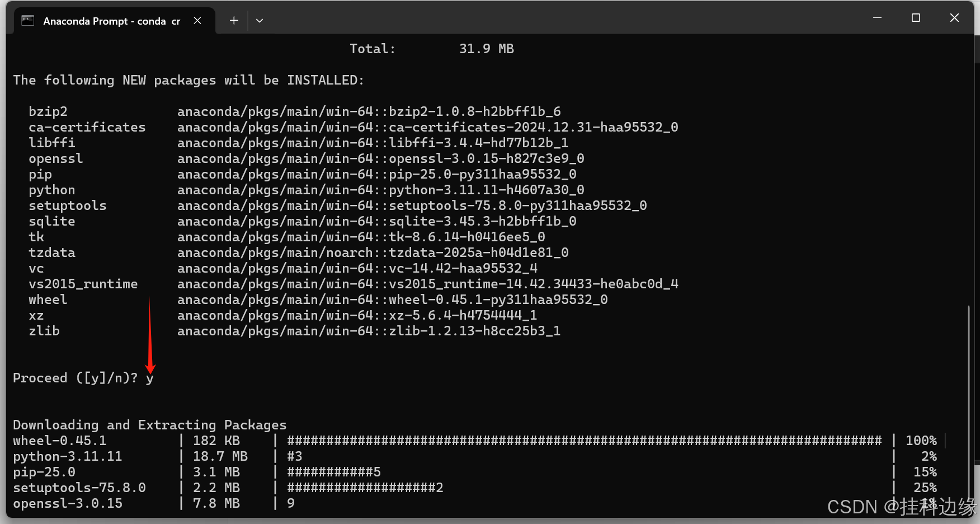Click the 'Proceed ([y]/n)?' prompt line

(x=83, y=378)
